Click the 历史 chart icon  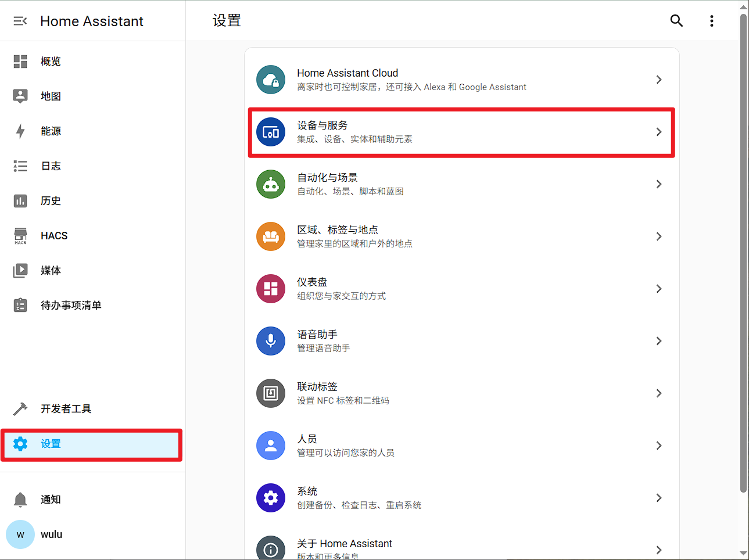[x=20, y=201]
